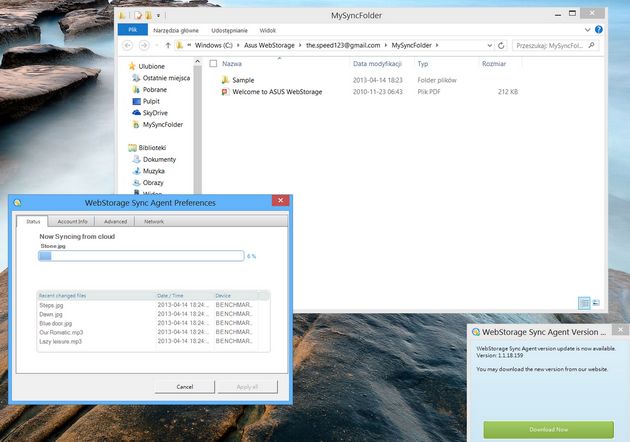Viewport: 630px width, 442px height.
Task: Click WebStorage Sync Agent Preferences title icon
Action: tap(17, 203)
